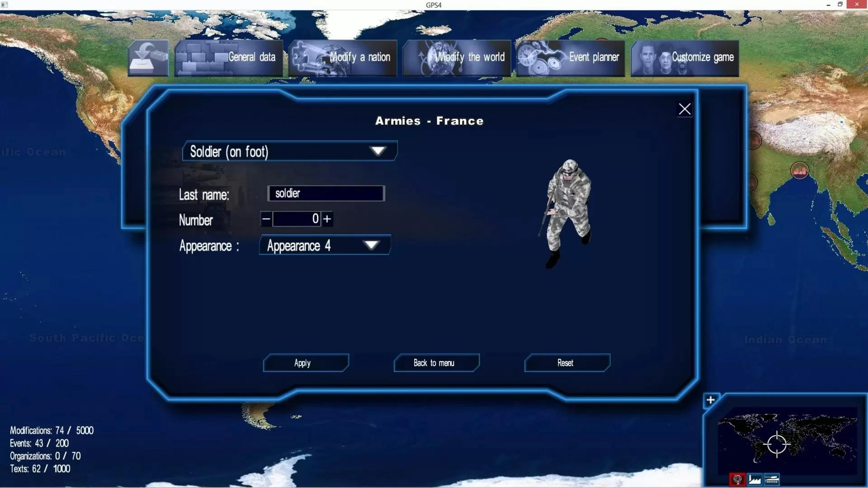The height and width of the screenshot is (488, 868).
Task: Click the Apply button to save
Action: click(303, 362)
